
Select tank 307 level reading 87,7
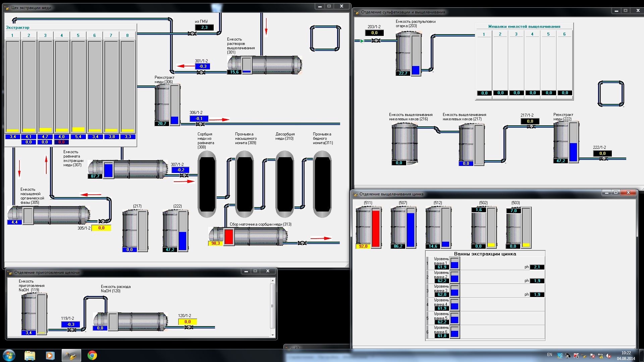(x=95, y=176)
